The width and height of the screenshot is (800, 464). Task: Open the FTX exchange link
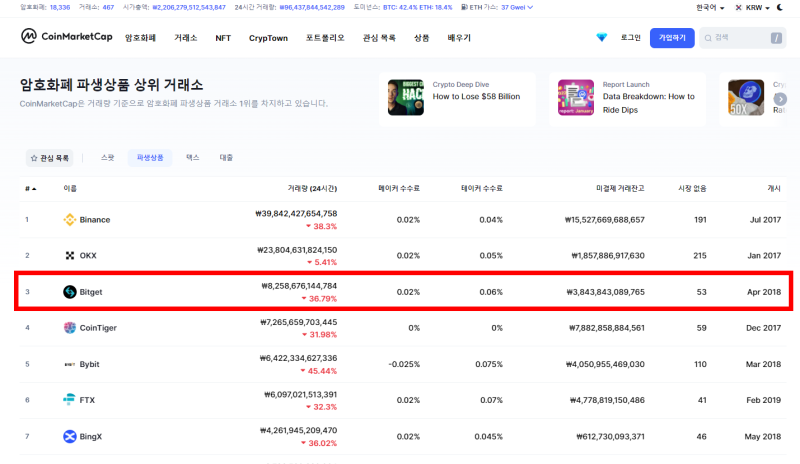click(x=87, y=400)
